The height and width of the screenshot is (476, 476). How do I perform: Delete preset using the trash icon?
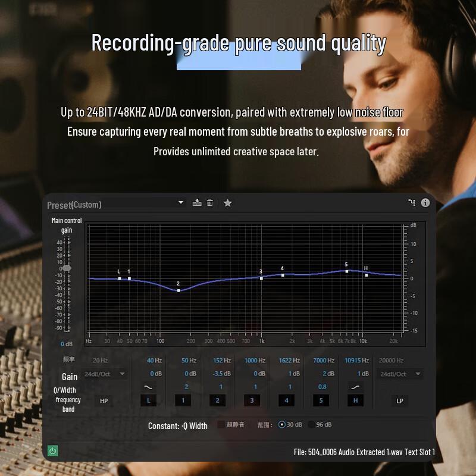(211, 202)
